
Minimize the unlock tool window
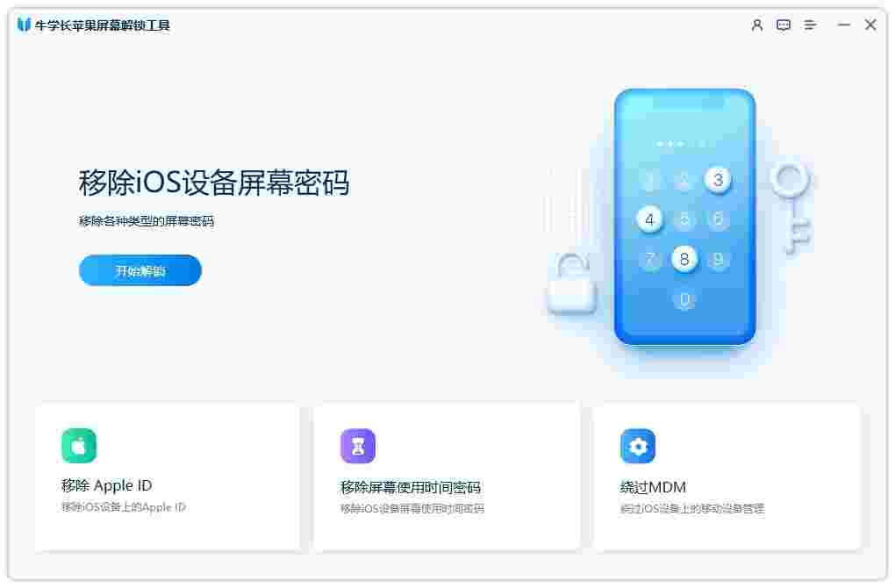tap(843, 25)
